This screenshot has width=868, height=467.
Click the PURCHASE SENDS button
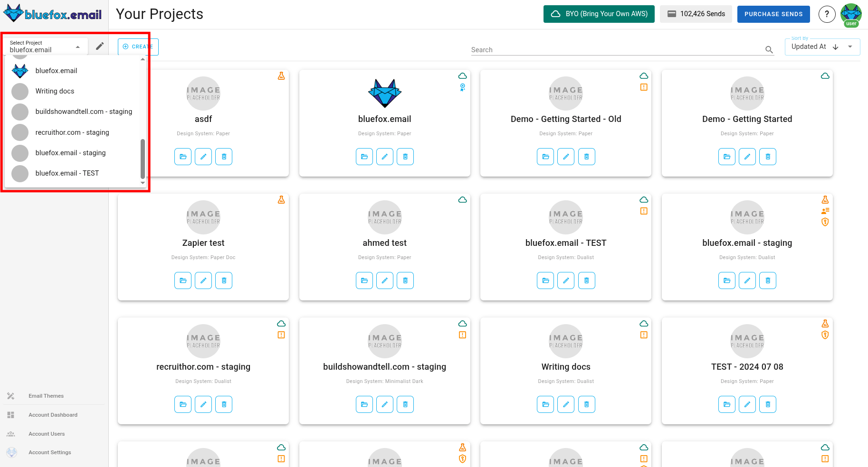pos(773,14)
